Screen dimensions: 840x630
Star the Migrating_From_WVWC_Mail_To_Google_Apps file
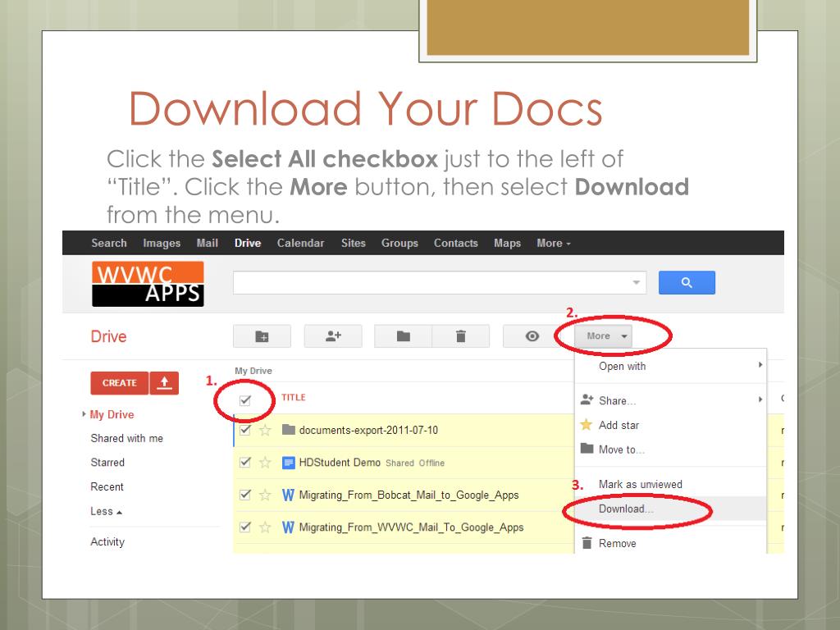point(265,527)
